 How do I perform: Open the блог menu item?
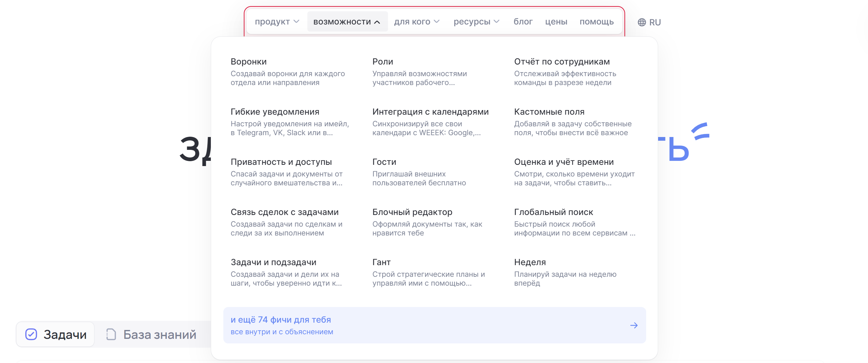tap(523, 21)
